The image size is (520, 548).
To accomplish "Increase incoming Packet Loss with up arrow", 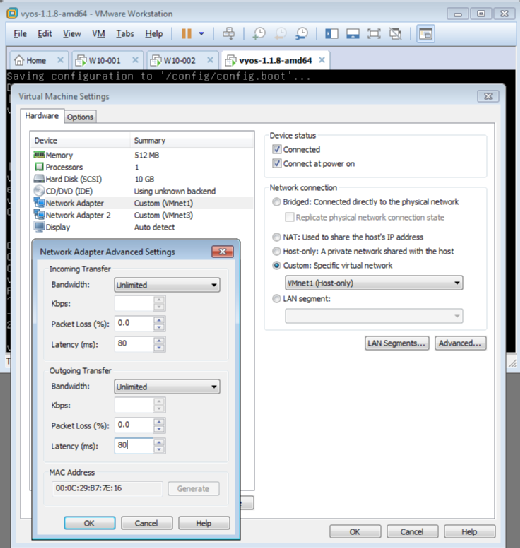I will [x=159, y=320].
